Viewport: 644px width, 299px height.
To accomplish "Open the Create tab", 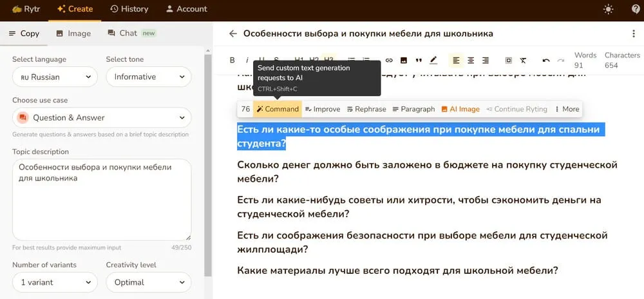I will tap(75, 9).
